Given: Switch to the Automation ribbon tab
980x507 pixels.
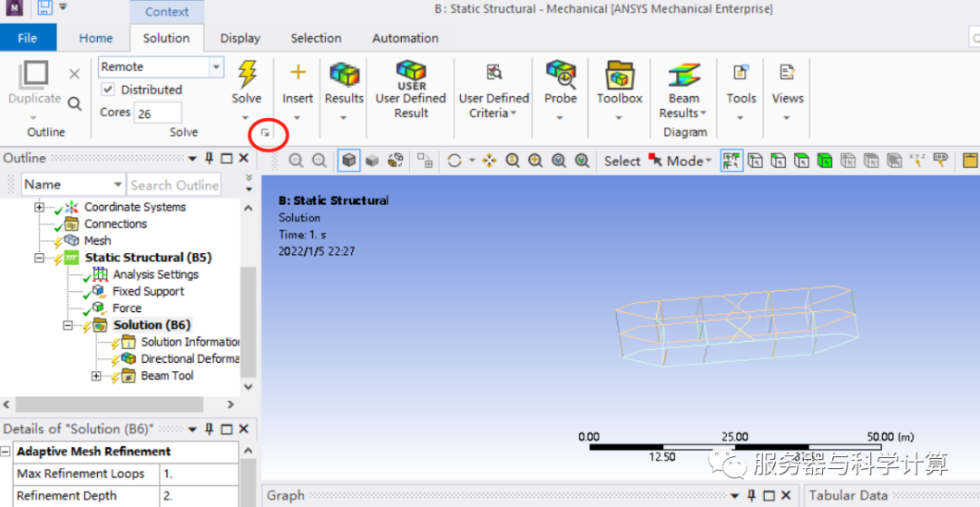Looking at the screenshot, I should [405, 38].
